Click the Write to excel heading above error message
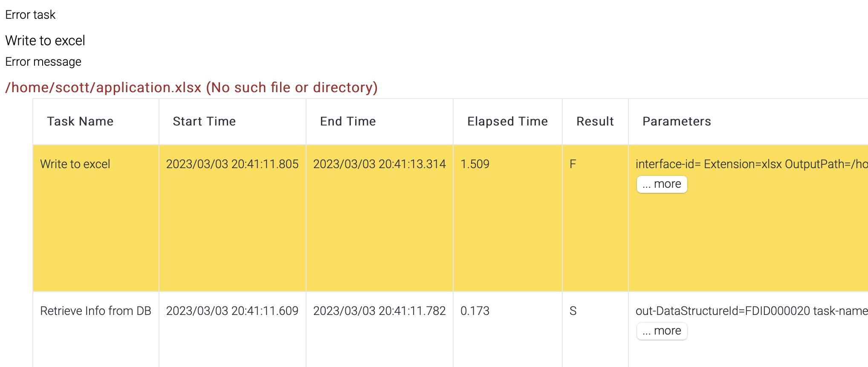 click(x=45, y=41)
